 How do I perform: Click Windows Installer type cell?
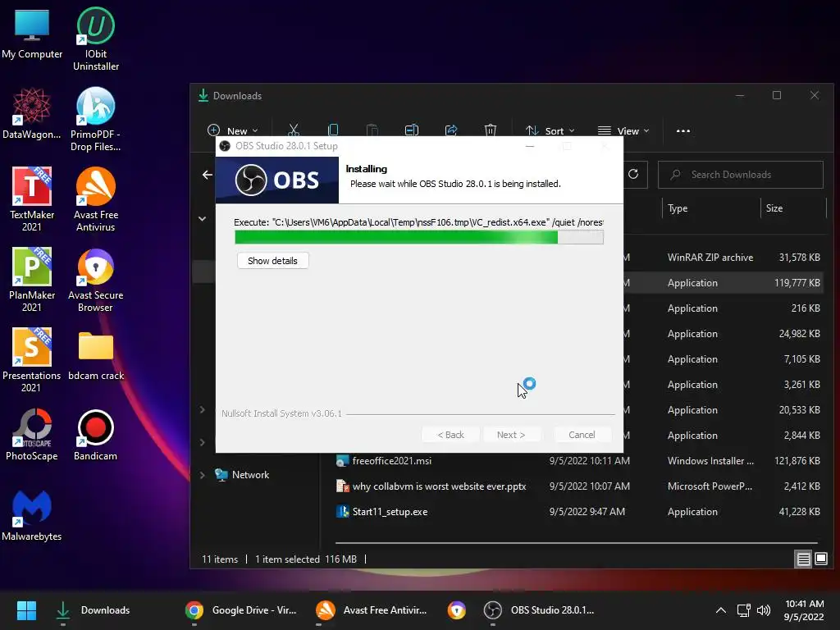coord(710,461)
